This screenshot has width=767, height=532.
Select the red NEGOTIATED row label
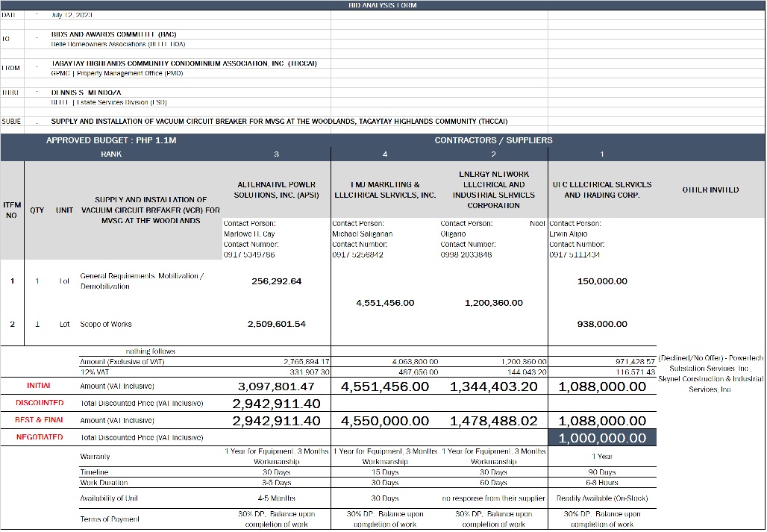click(40, 437)
